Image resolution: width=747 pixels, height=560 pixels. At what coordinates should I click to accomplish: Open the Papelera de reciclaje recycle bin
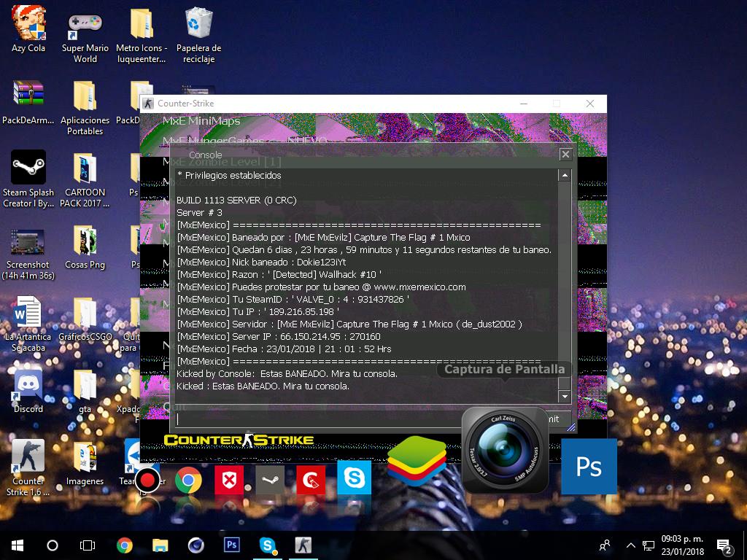point(198,36)
